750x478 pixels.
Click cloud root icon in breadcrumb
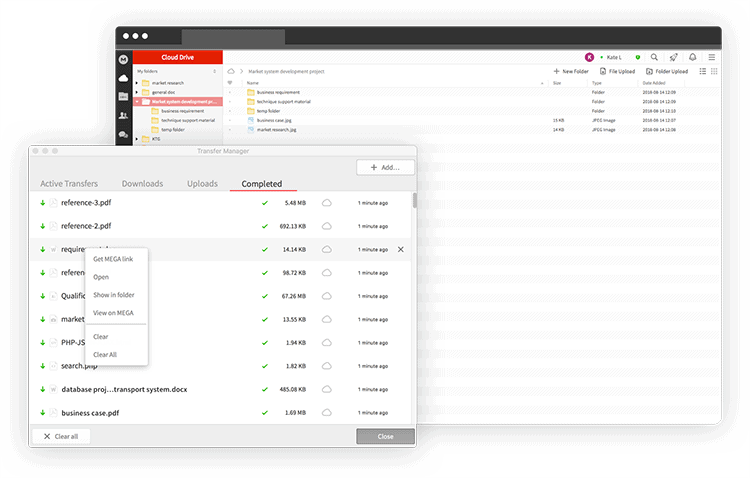coord(231,71)
